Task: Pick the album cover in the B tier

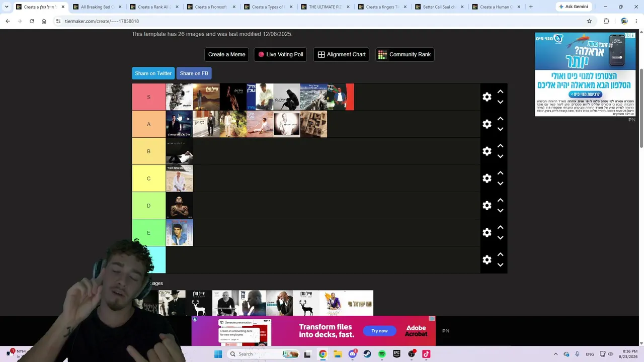Action: [x=179, y=151]
